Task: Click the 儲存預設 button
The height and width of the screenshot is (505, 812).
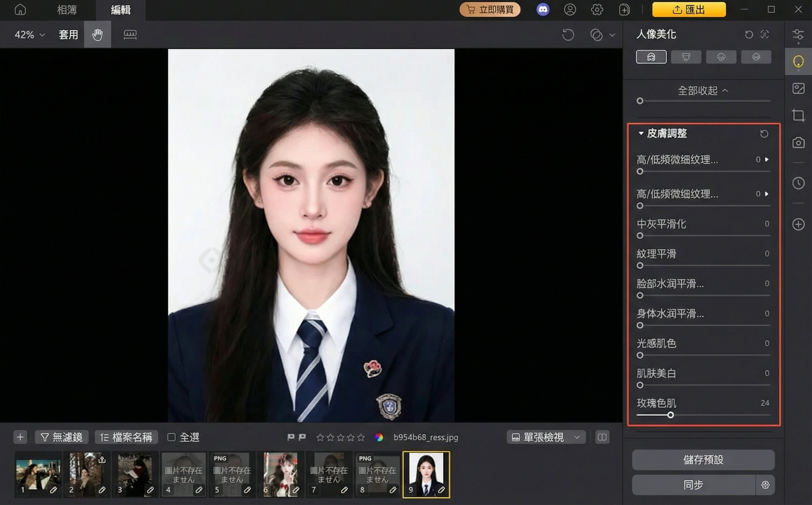Action: coord(703,460)
